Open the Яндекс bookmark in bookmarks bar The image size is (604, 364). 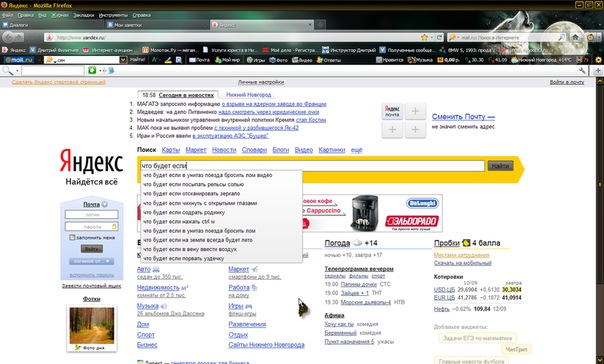tap(14, 50)
